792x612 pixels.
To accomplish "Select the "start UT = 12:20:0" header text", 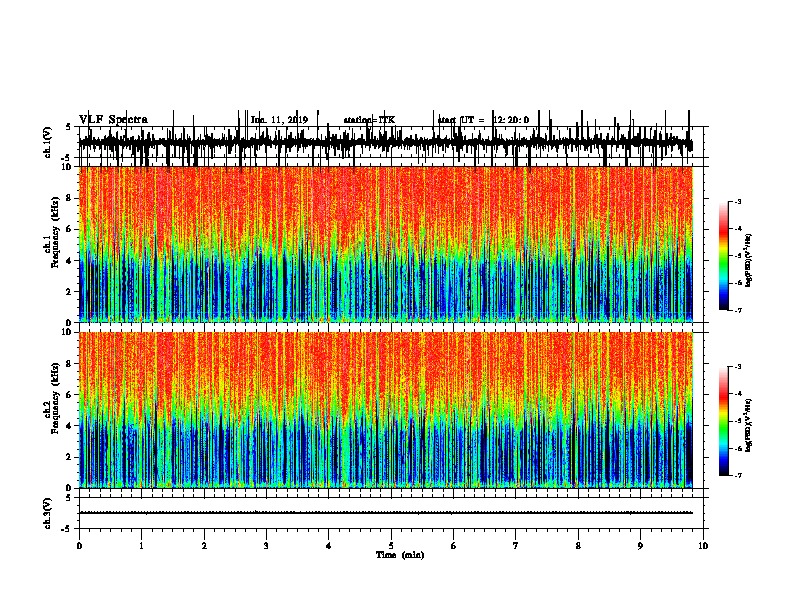I will (x=483, y=120).
